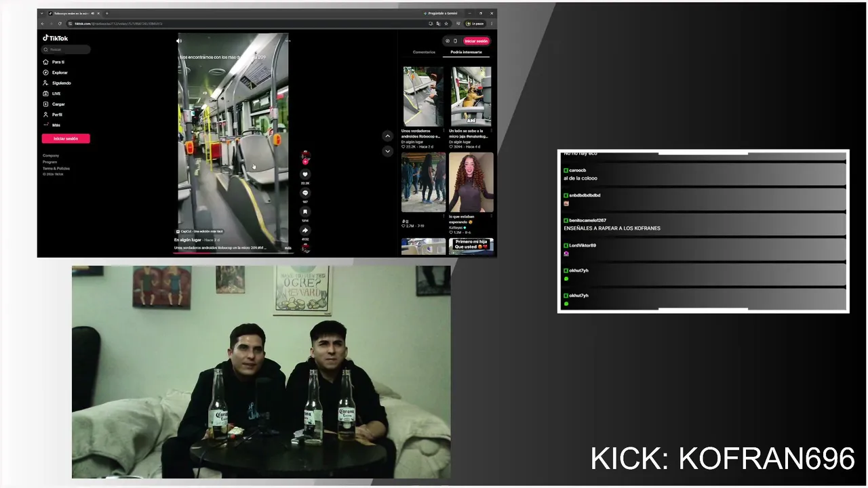Click chat user snbdbdbdbdbd
Screen dimensions: 868x488
(585, 195)
